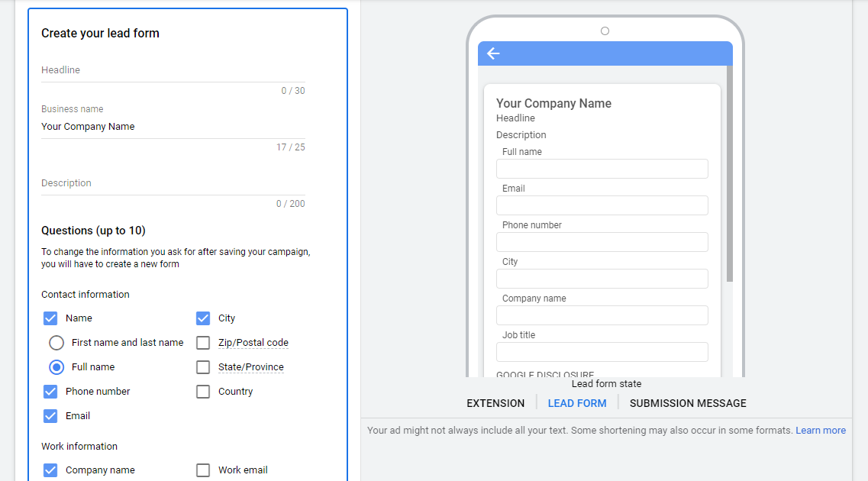Check the State/Province option
The image size is (868, 481).
pyautogui.click(x=203, y=367)
